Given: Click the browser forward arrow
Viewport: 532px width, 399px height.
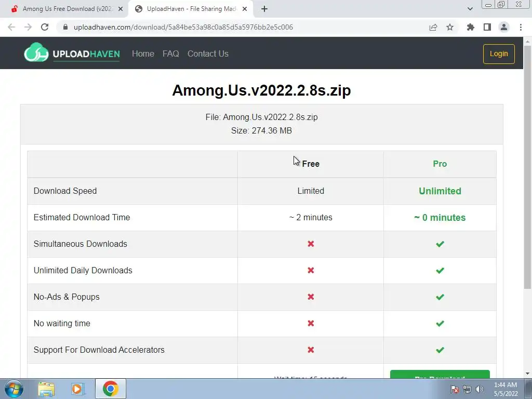Looking at the screenshot, I should click(x=28, y=27).
